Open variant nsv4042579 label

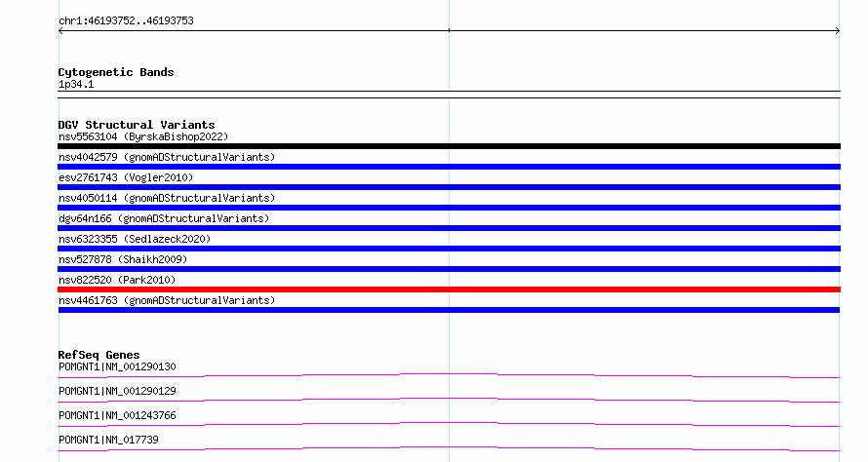(x=167, y=157)
